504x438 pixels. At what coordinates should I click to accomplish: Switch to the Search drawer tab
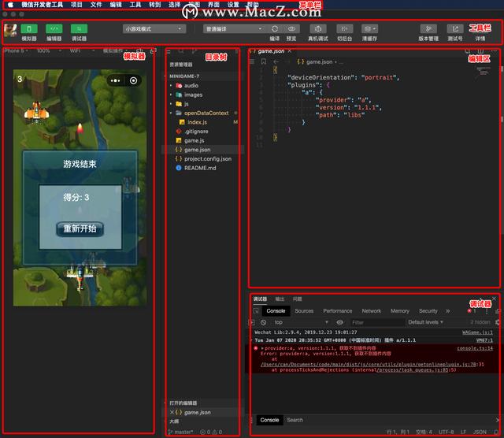click(x=295, y=420)
